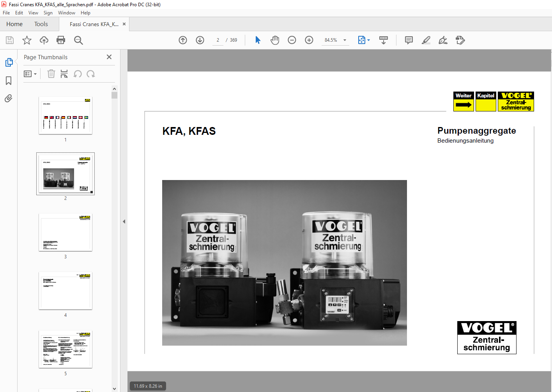This screenshot has height=392, width=552.
Task: Go to next page arrow
Action: pyautogui.click(x=200, y=40)
